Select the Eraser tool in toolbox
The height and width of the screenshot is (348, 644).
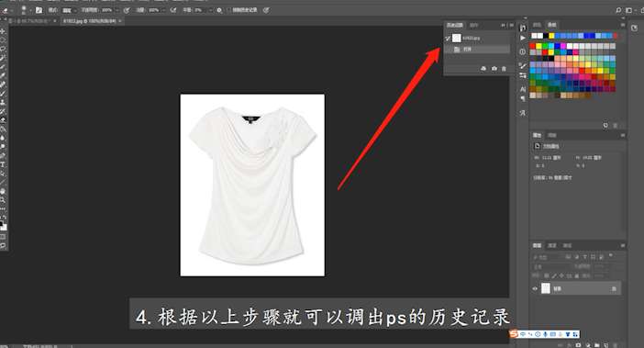[x=3, y=119]
